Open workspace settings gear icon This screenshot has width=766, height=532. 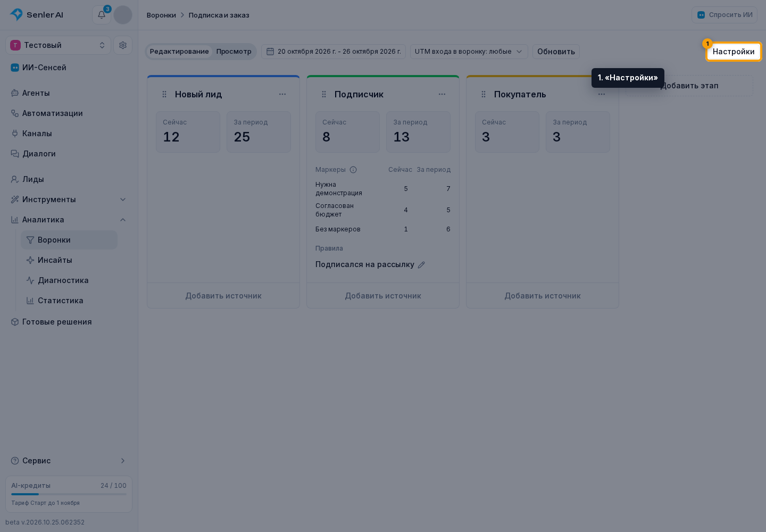pos(123,45)
